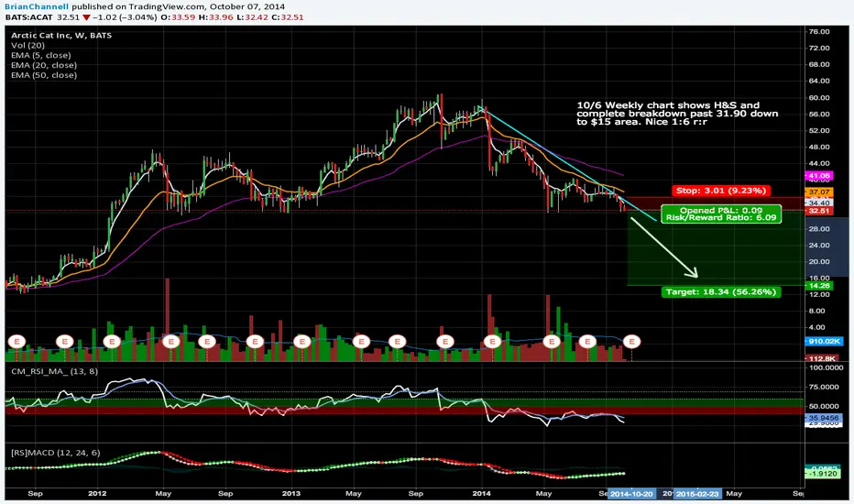854x504 pixels.
Task: Click the red 32.51 last price tag
Action: 818,211
